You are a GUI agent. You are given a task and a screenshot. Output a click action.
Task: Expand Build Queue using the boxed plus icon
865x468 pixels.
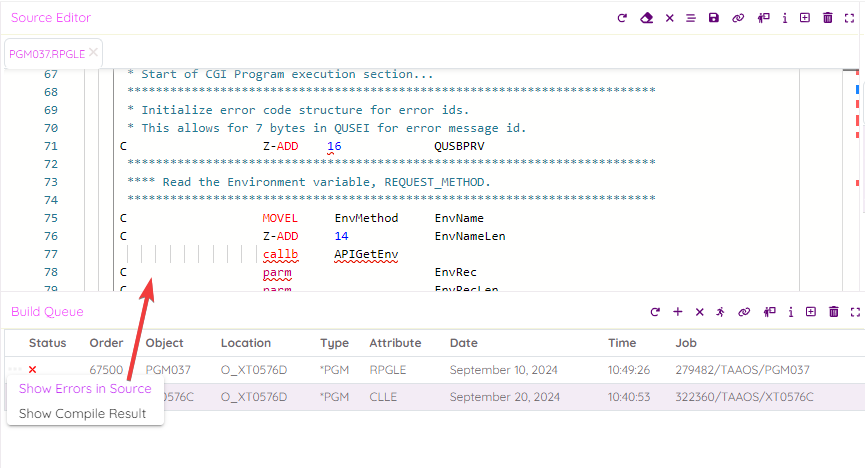[x=810, y=312]
